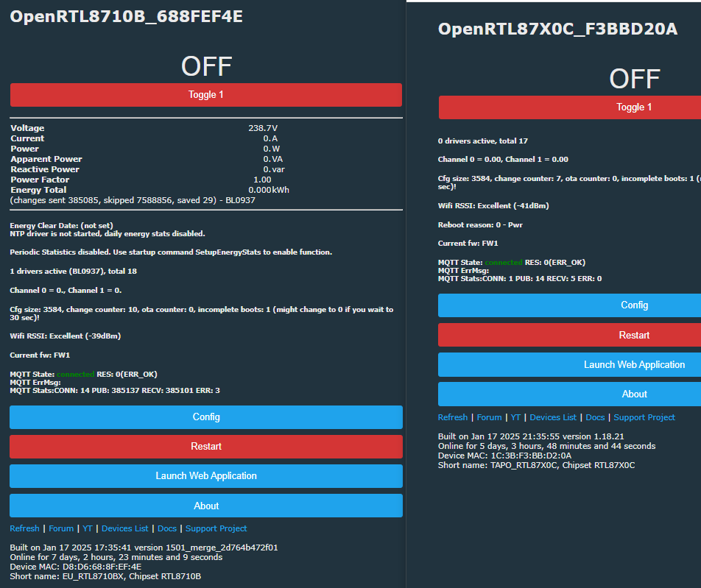The width and height of the screenshot is (701, 588).
Task: Click the Short name EU_RTL8710BX line
Action: [105, 576]
